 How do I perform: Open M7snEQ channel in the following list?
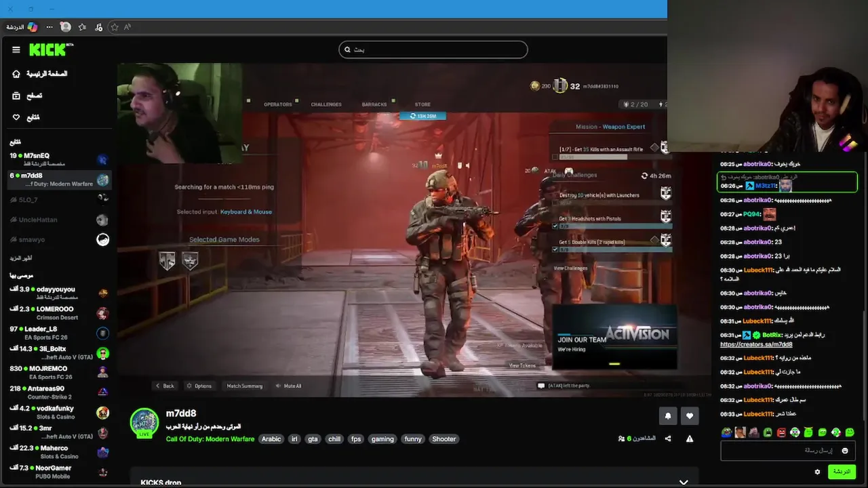coord(60,159)
